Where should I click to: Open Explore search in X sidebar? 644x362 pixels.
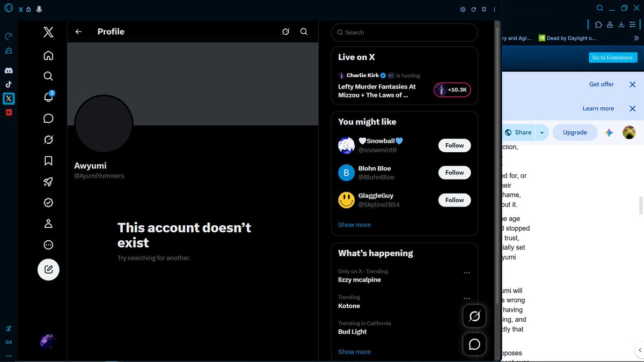pos(48,76)
